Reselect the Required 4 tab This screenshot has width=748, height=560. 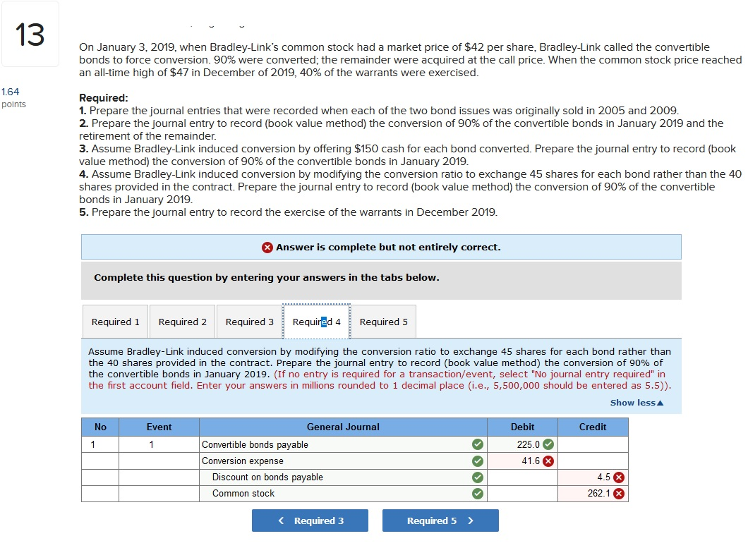pos(316,321)
